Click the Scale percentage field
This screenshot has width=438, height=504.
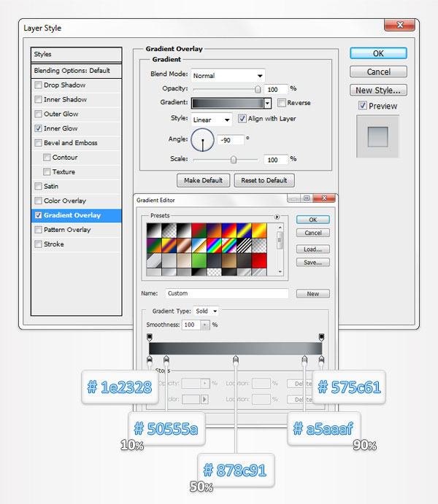276,160
